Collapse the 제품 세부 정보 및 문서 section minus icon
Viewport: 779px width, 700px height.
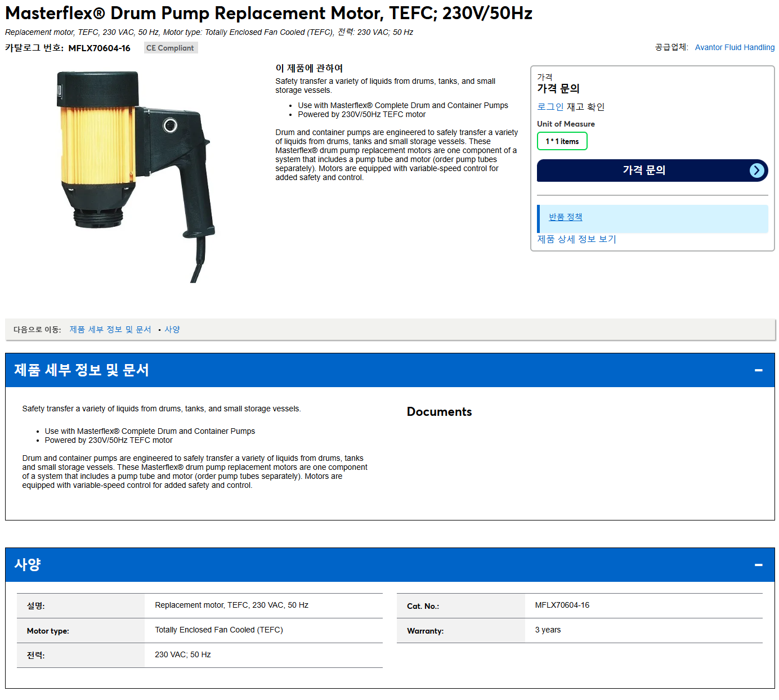(x=758, y=370)
